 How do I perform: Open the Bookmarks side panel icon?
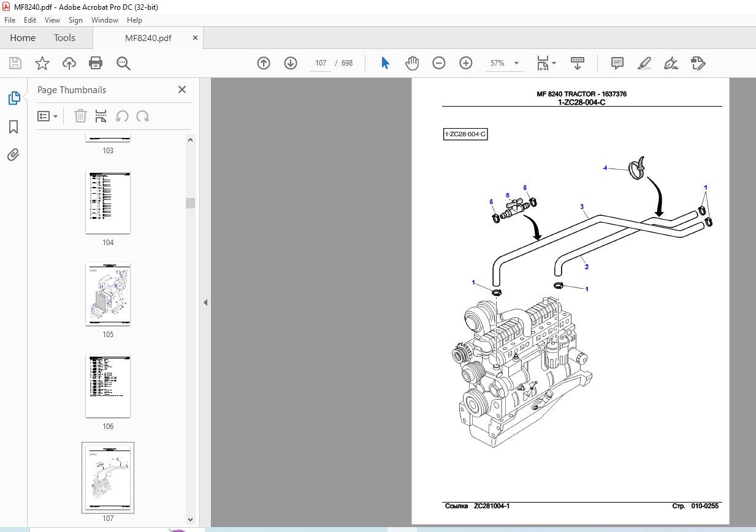(x=13, y=127)
